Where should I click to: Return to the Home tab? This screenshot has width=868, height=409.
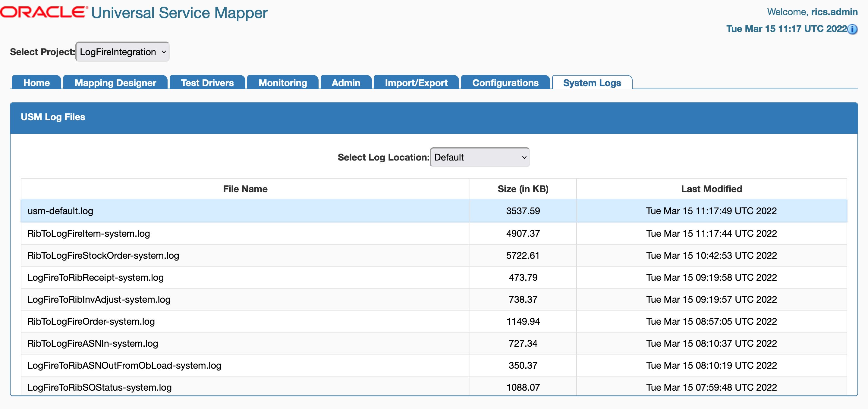click(x=36, y=83)
